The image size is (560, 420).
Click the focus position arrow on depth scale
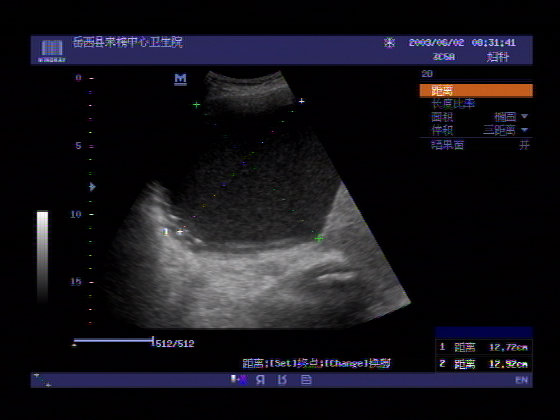[x=92, y=186]
